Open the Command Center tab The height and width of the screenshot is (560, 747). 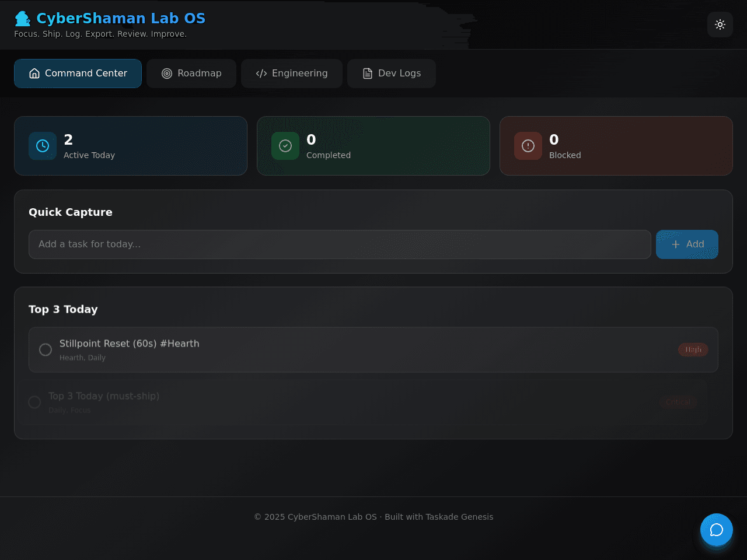tap(78, 73)
